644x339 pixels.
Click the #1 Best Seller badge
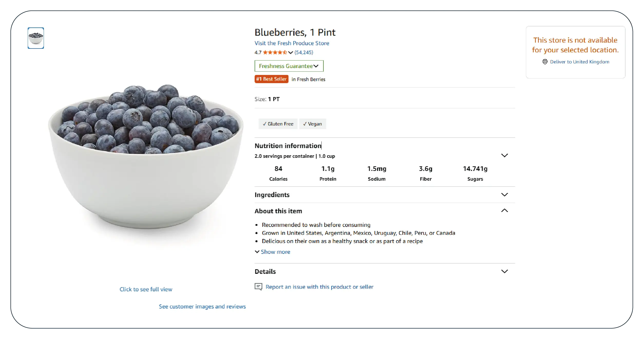tap(271, 79)
